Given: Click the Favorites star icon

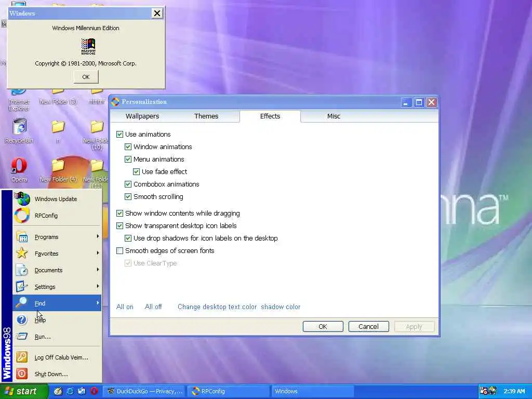Looking at the screenshot, I should click(22, 253).
